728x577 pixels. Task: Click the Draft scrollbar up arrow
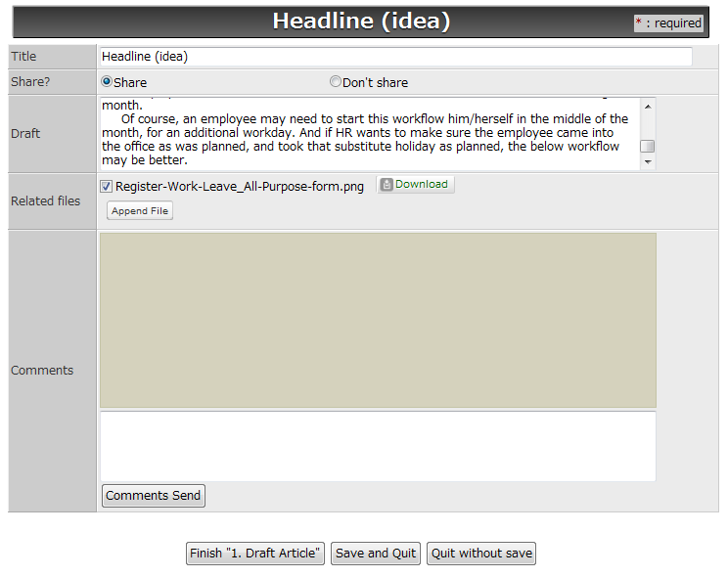(x=647, y=106)
